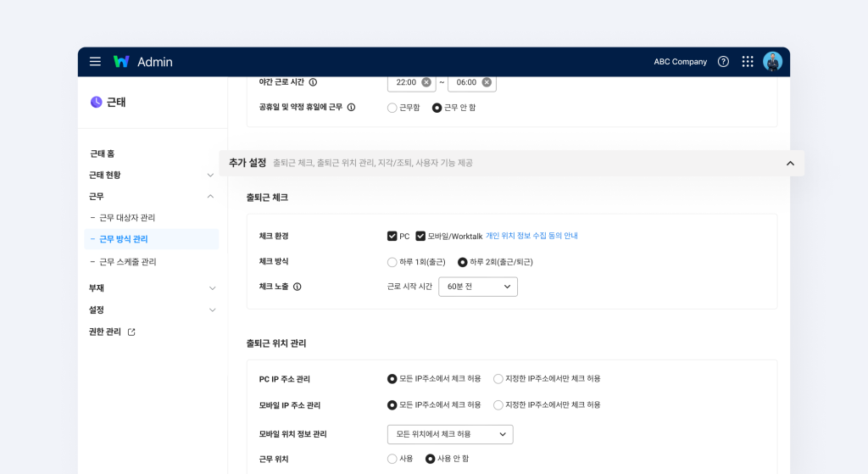The width and height of the screenshot is (868, 474).
Task: Open 개인 위치 정보 수집 동의 안내 link
Action: [531, 236]
